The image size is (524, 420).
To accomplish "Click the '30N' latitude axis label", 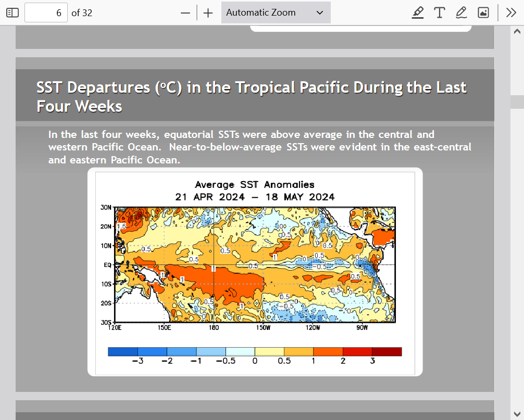I will click(x=106, y=207).
